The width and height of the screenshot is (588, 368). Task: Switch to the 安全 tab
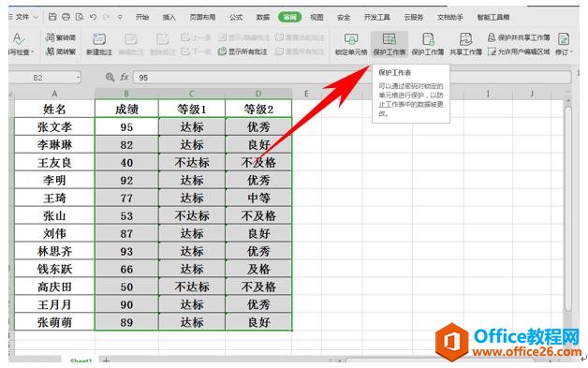pyautogui.click(x=344, y=17)
